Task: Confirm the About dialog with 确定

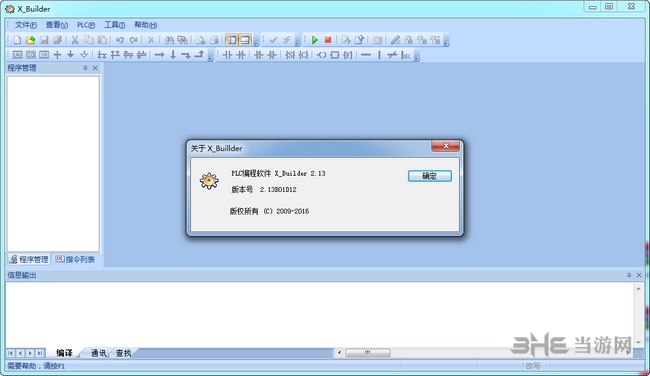Action: (x=429, y=176)
